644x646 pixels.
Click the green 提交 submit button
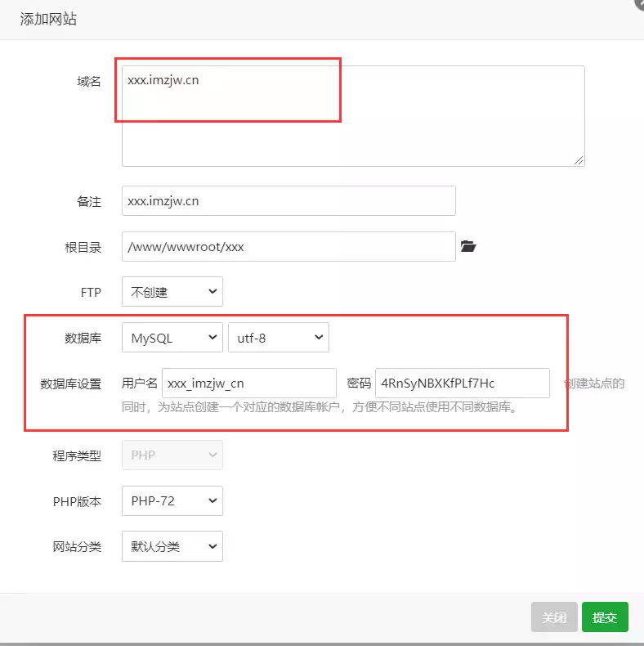(605, 617)
